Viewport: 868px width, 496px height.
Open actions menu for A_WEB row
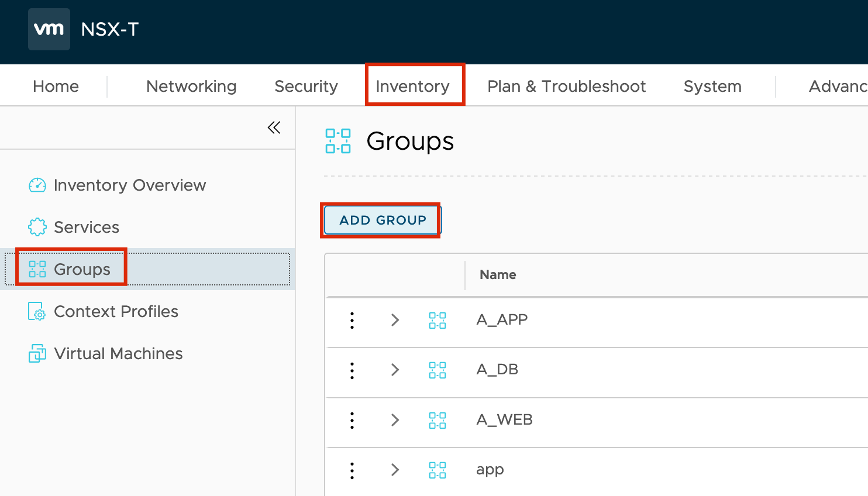(x=352, y=420)
